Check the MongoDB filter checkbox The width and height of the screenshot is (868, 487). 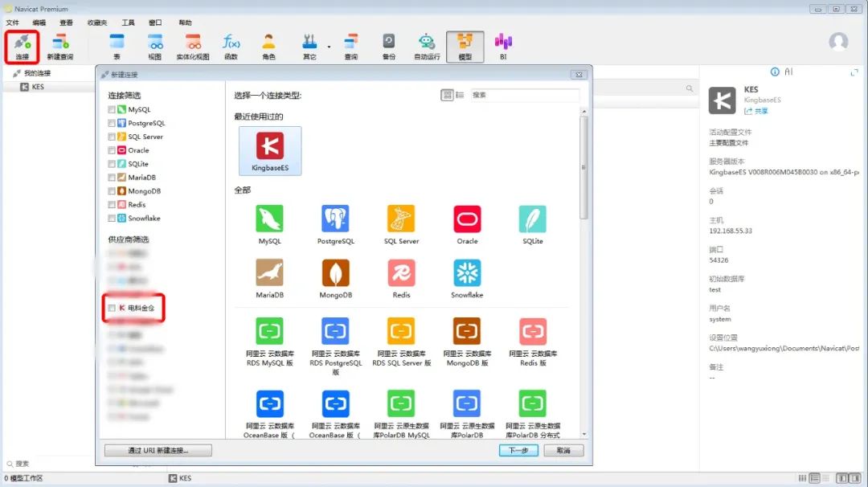[x=112, y=191]
